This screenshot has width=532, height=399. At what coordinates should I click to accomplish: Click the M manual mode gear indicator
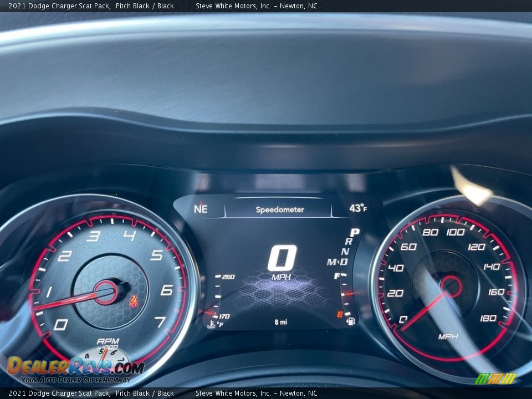coord(331,262)
